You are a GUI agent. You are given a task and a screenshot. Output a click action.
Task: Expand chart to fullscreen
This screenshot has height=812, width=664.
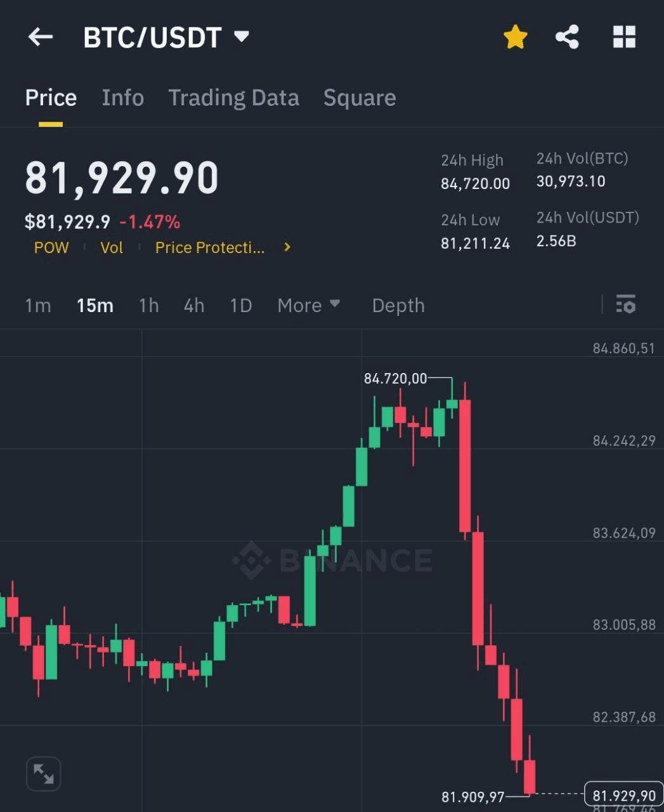(43, 773)
